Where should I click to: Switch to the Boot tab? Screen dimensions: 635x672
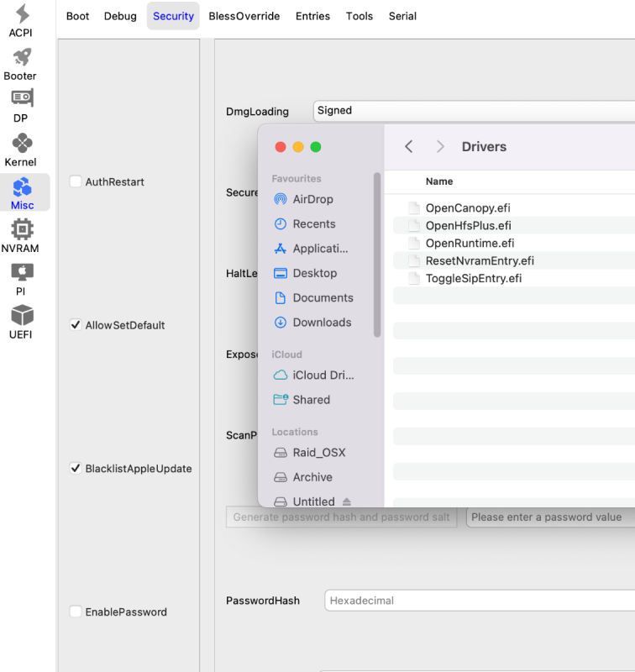(77, 16)
